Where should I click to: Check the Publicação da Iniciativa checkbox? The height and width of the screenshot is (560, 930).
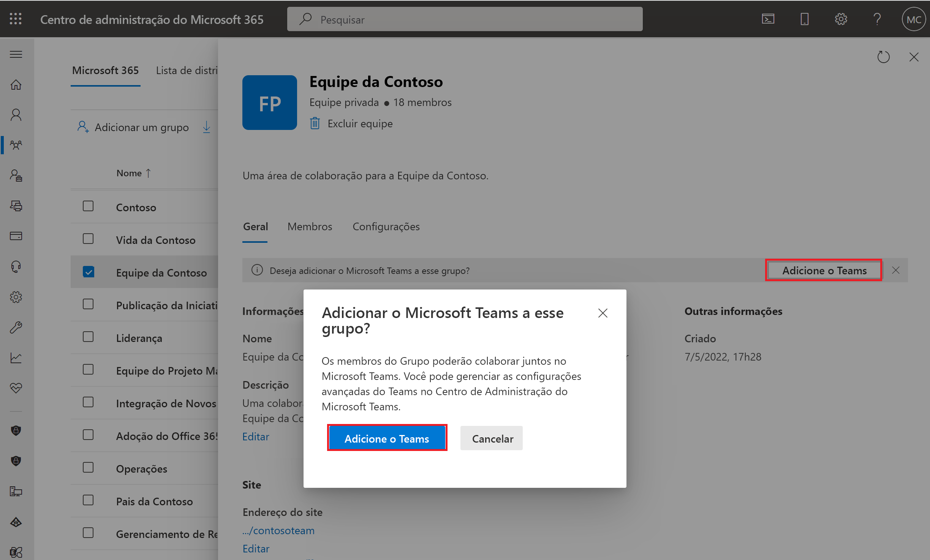point(88,304)
